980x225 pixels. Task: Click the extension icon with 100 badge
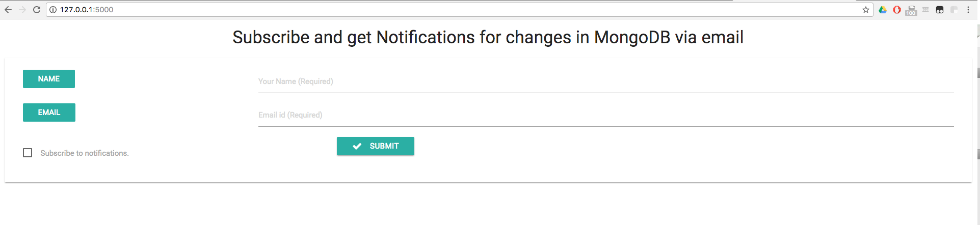(x=911, y=10)
